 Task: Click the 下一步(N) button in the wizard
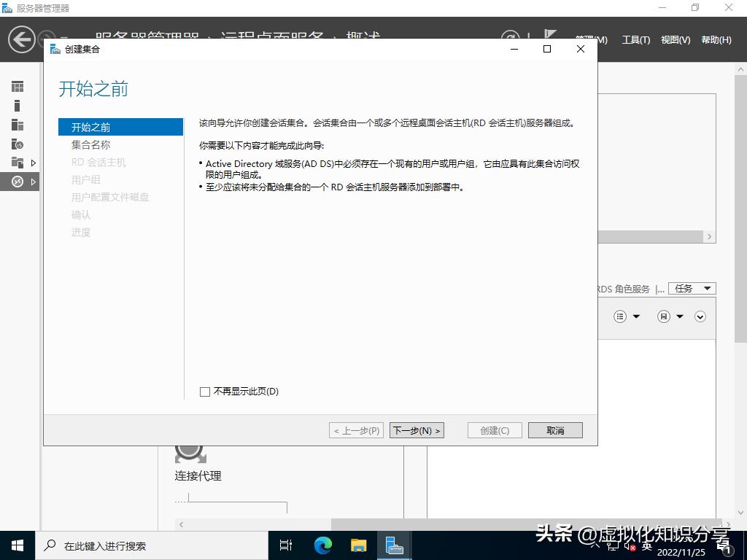point(417,429)
